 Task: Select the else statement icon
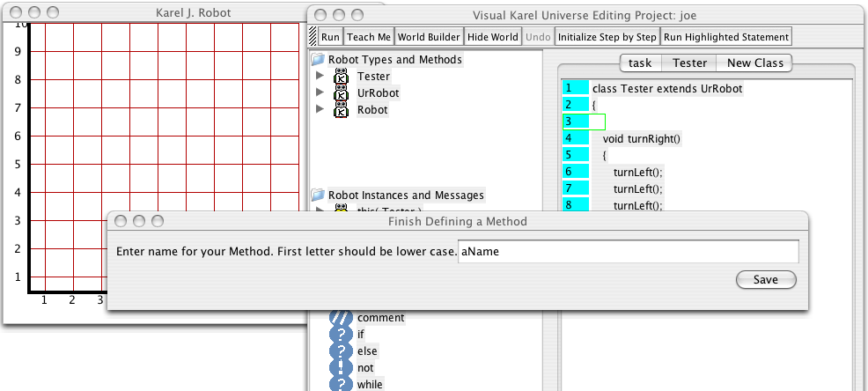[340, 351]
